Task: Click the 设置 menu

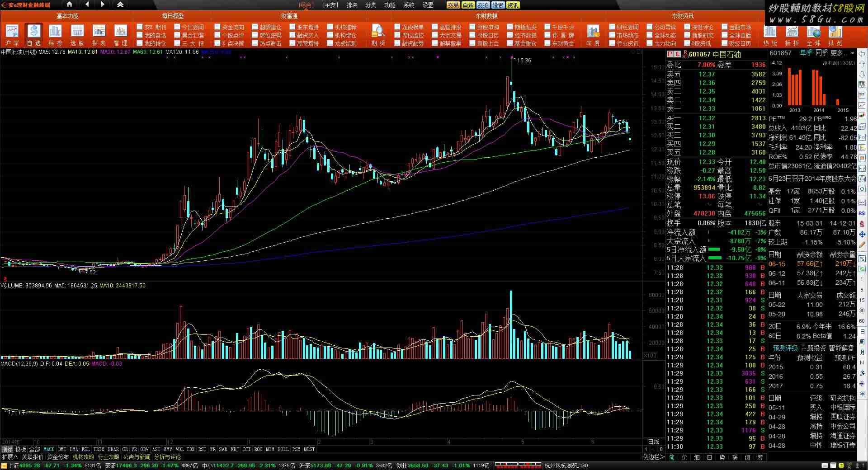Action: click(428, 5)
